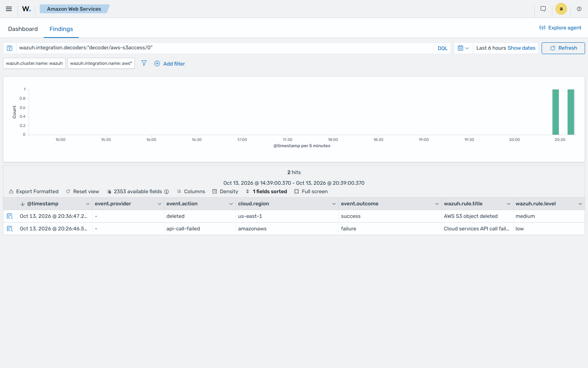Click the available fields info icon
The width and height of the screenshot is (588, 368).
pos(166,192)
